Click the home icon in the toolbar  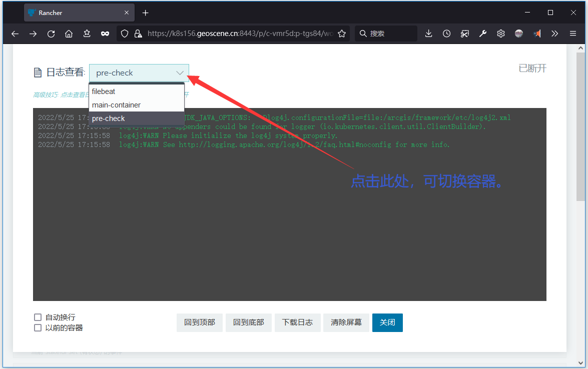(69, 33)
